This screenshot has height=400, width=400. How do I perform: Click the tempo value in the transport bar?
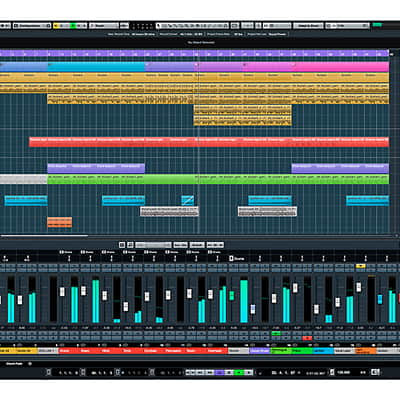[344, 372]
